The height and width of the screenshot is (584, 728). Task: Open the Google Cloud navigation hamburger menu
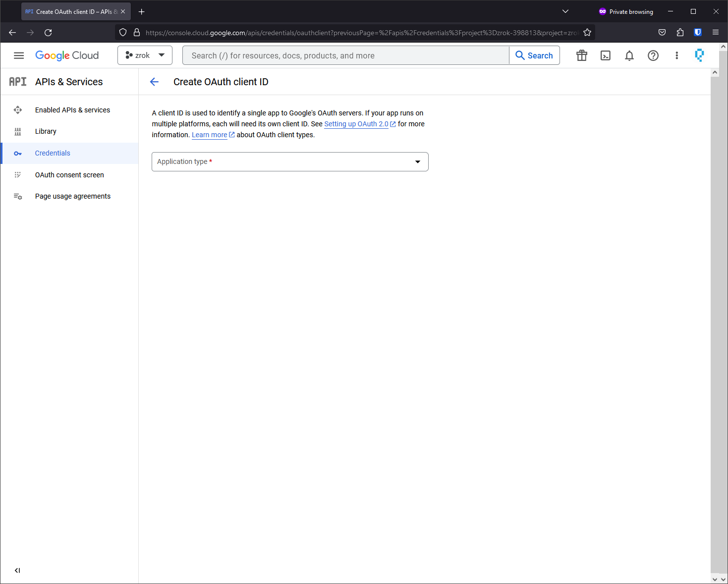click(x=19, y=55)
